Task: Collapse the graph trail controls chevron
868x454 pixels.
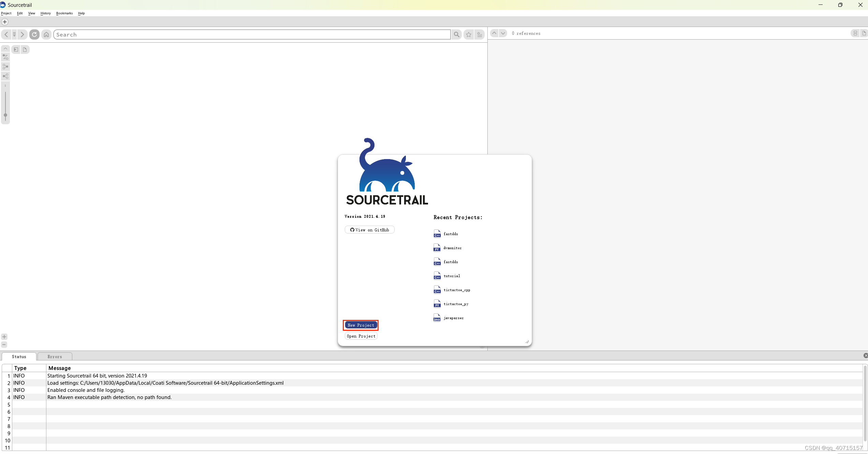Action: point(5,48)
